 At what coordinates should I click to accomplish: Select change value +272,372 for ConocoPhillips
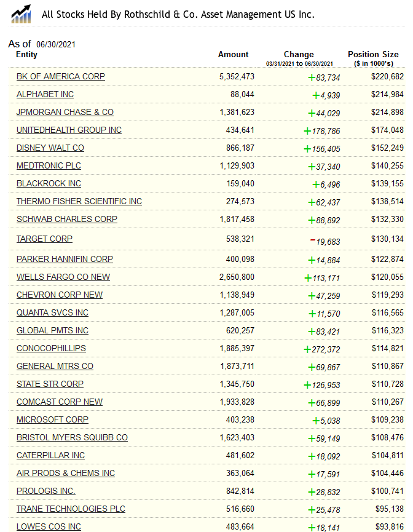[322, 349]
